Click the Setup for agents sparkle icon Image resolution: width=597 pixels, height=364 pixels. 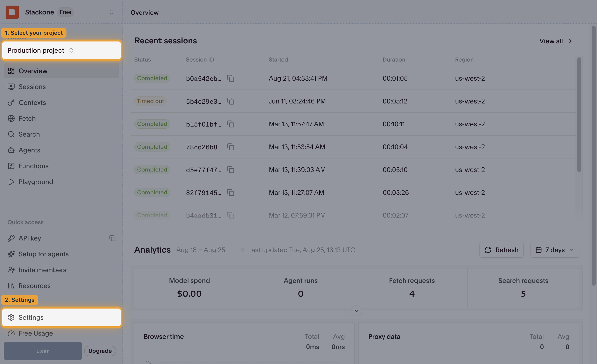11,254
